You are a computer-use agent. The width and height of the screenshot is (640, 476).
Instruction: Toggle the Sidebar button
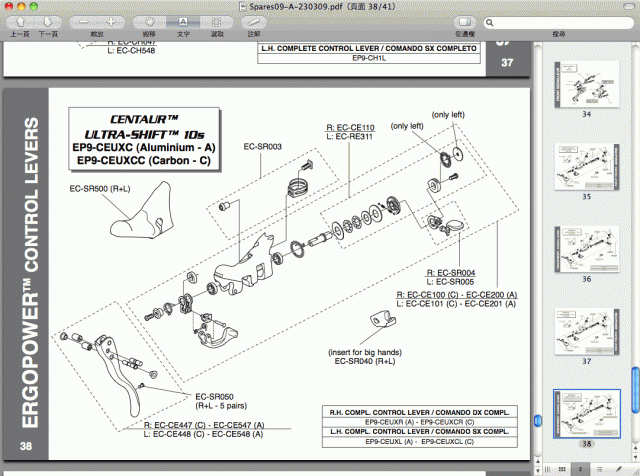pyautogui.click(x=465, y=22)
